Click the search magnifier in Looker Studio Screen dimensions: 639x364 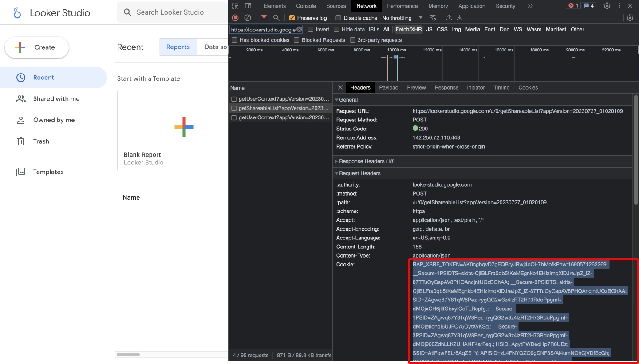pos(127,12)
